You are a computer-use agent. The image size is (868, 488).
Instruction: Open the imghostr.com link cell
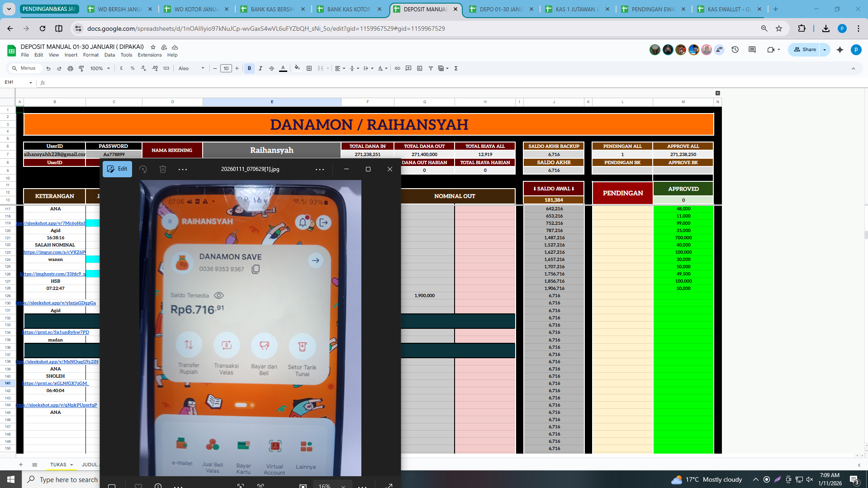click(53, 274)
